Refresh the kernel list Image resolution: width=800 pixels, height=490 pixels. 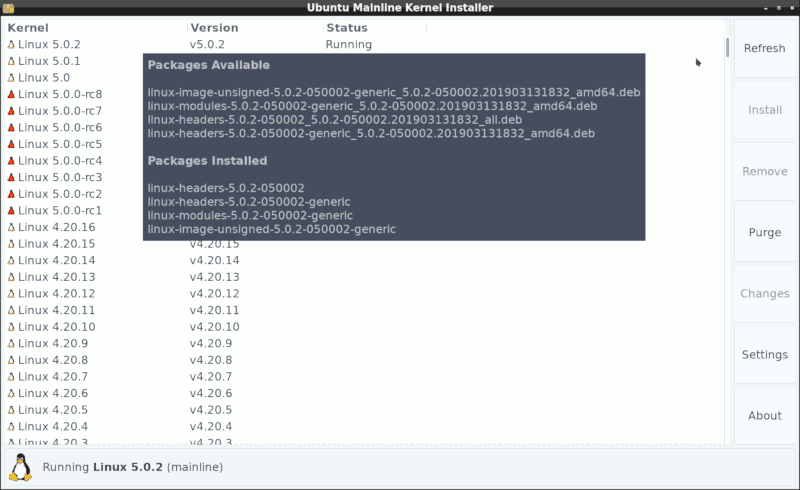(764, 48)
